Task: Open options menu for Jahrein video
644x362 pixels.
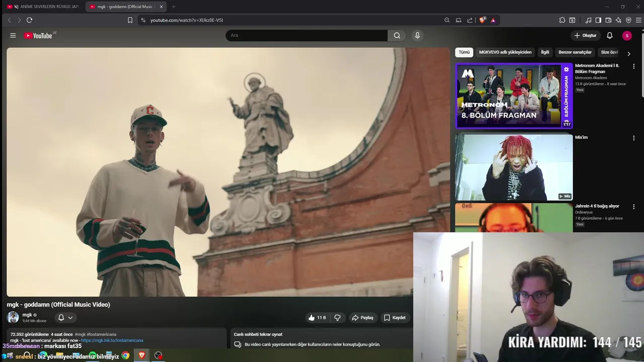Action: coord(633,207)
